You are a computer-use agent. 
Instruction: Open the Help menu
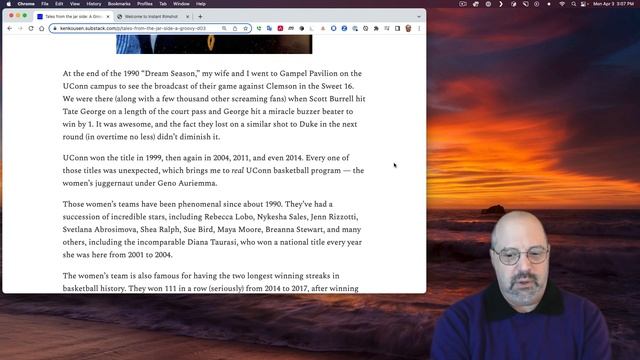[201, 4]
